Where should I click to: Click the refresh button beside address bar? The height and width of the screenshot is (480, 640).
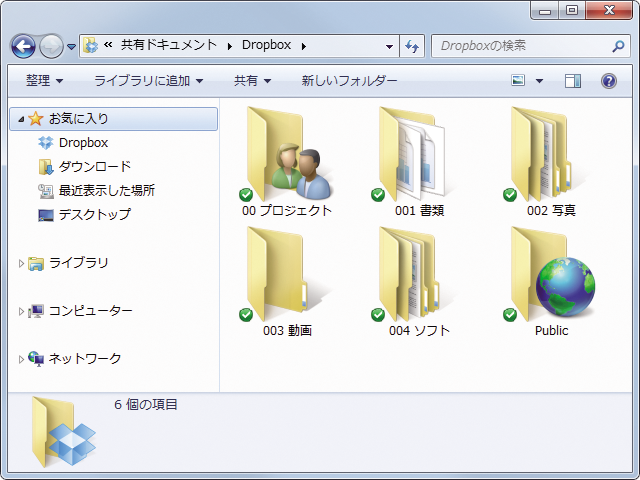coord(412,46)
